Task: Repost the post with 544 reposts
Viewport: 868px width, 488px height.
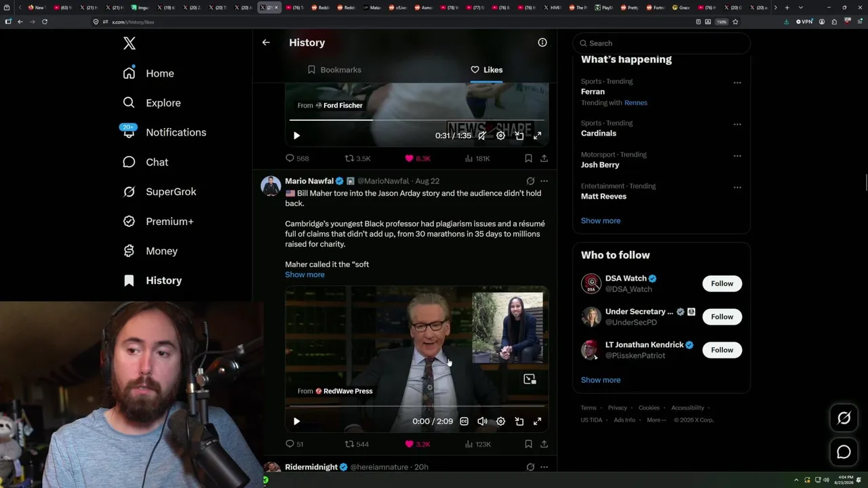Action: coord(357,445)
